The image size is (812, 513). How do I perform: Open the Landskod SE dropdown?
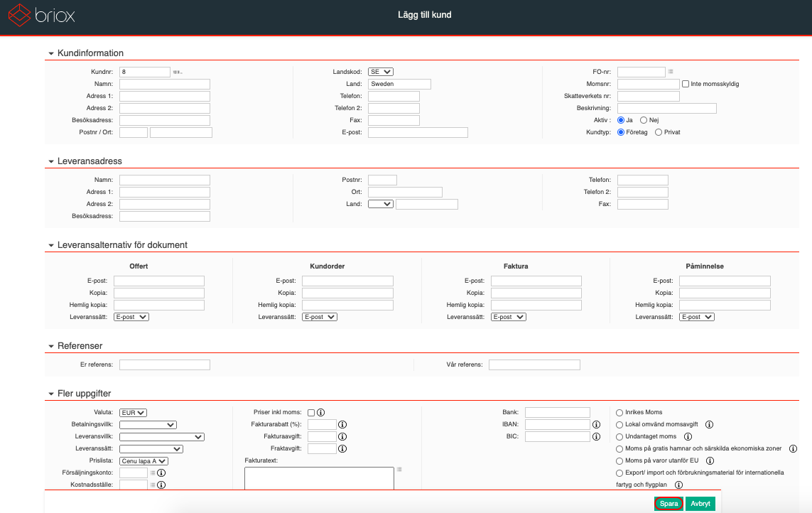(381, 72)
